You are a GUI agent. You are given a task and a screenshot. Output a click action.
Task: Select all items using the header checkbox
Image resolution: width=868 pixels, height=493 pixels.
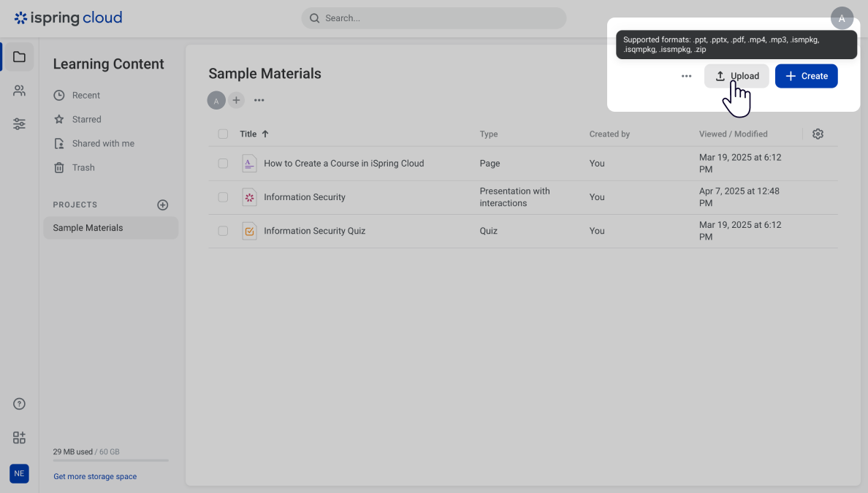pyautogui.click(x=223, y=134)
